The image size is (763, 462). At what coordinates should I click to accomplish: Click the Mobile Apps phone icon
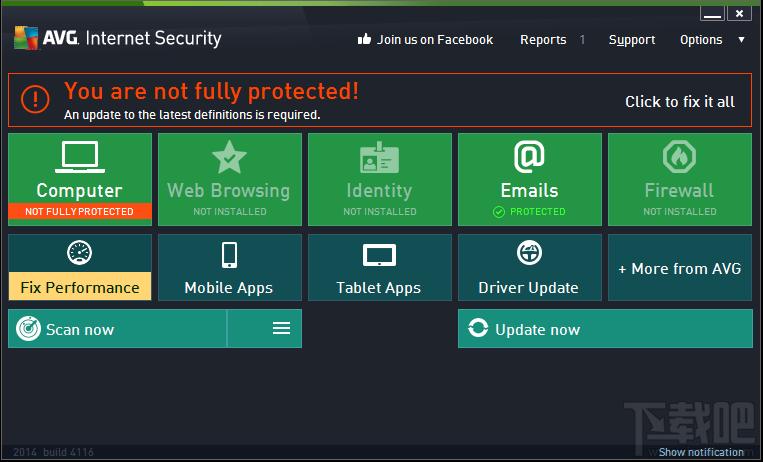229,254
